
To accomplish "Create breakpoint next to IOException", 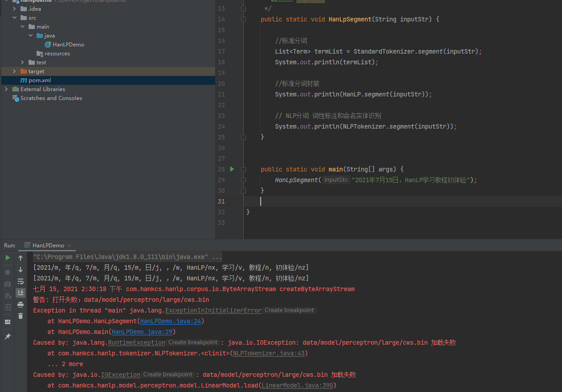I will pos(168,375).
